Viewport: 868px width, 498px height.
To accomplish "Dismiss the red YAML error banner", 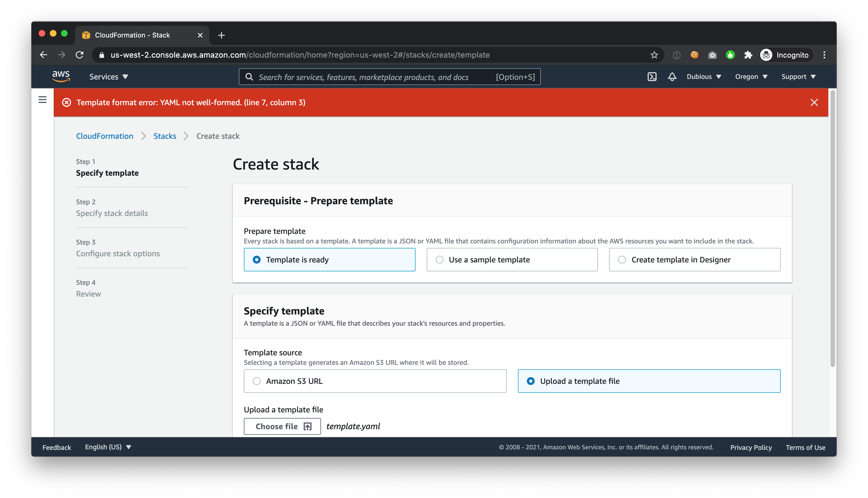I will pyautogui.click(x=814, y=102).
